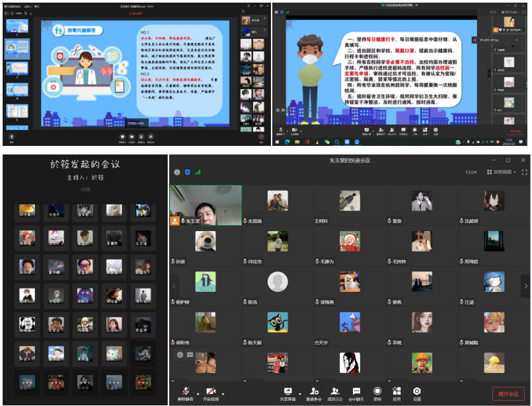Expand the arrow next to 开启视频
Screen dimensions: 532x406
click(222, 391)
